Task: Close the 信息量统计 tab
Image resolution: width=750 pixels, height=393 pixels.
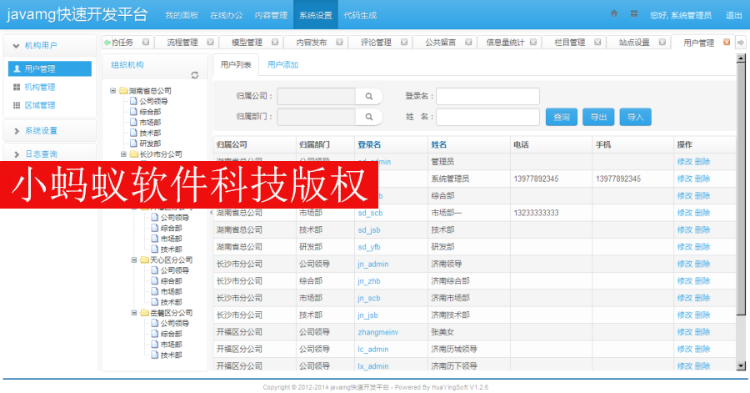Action: click(533, 42)
